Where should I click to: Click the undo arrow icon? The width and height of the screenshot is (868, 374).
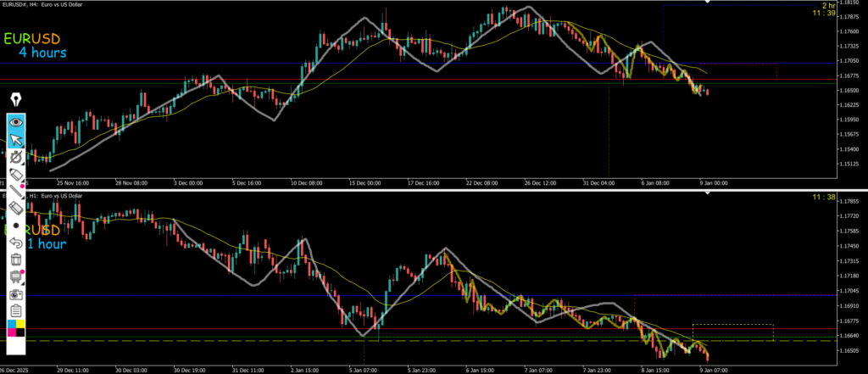coord(16,243)
